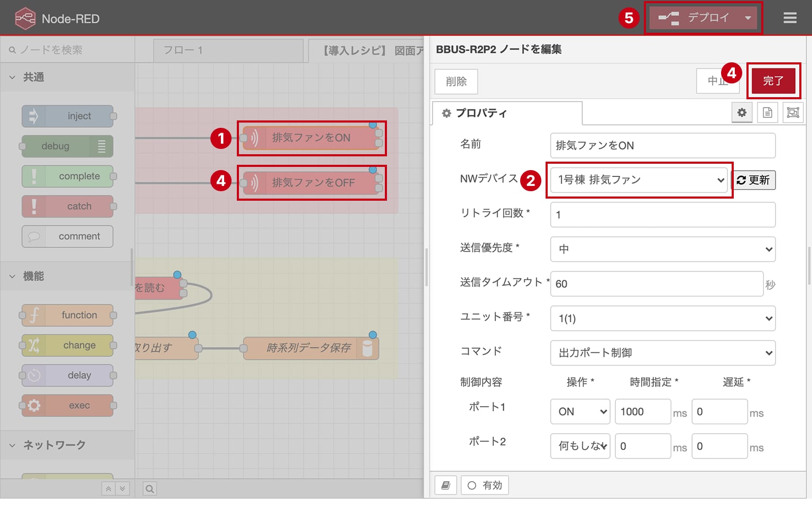Click the ノードを検索 palette search field
Image resolution: width=812 pixels, height=506 pixels.
tap(68, 50)
